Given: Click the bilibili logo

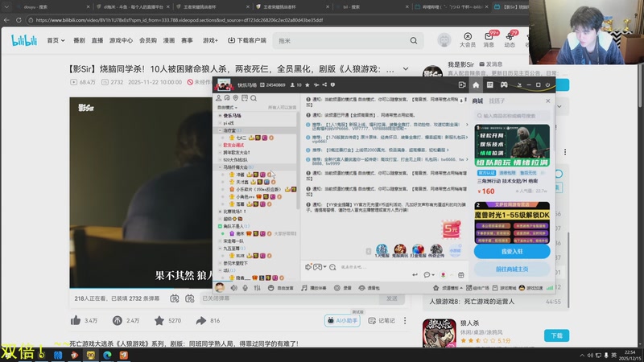Looking at the screenshot, I should pyautogui.click(x=24, y=40).
